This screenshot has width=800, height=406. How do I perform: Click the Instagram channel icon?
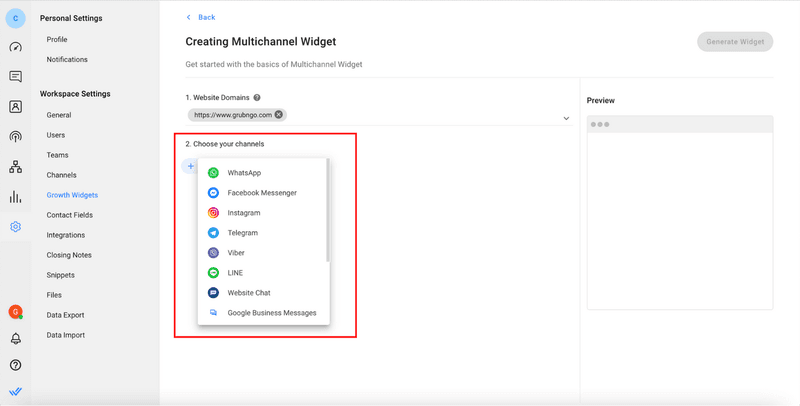[213, 213]
